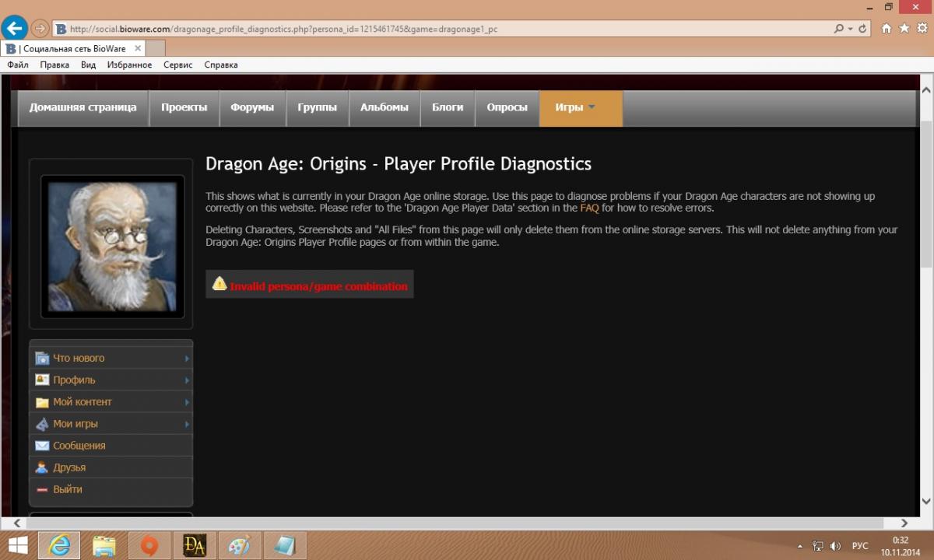This screenshot has width=934, height=560.
Task: Open the Notepad taskbar icon
Action: click(x=285, y=545)
